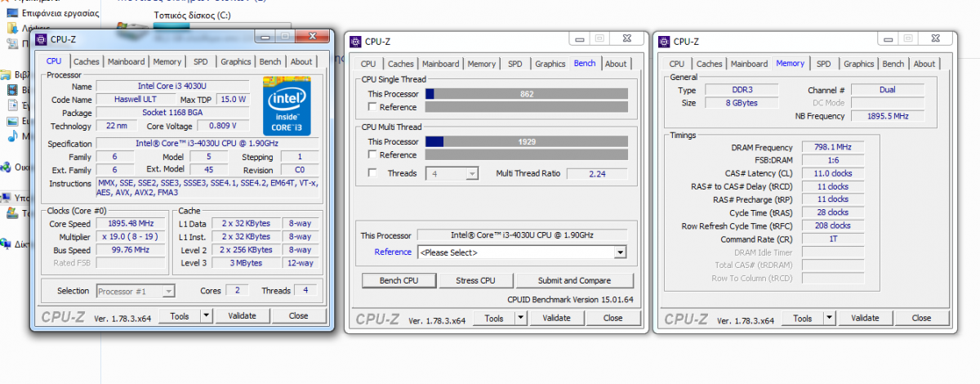The width and height of the screenshot is (980, 384).
Task: Click the Submit and Compare button
Action: point(574,280)
